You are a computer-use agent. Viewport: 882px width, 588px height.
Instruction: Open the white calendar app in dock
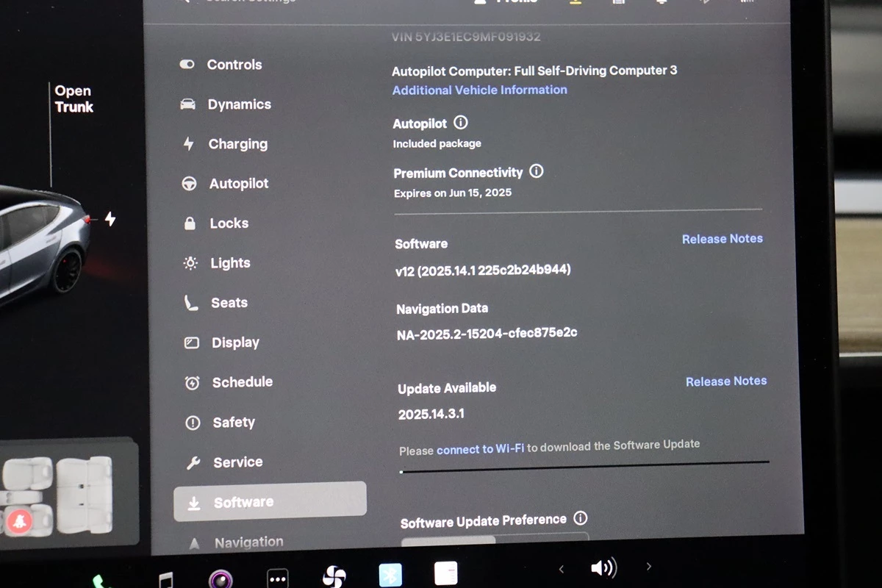(445, 573)
